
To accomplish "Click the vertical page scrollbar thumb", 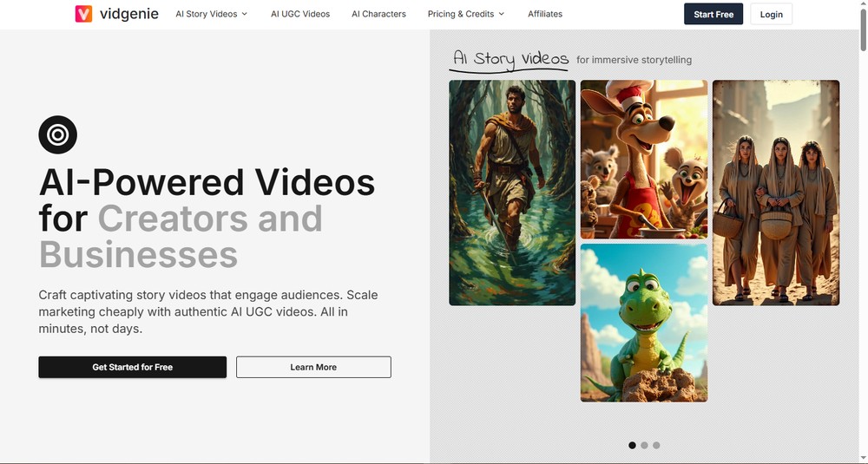I will pyautogui.click(x=862, y=30).
